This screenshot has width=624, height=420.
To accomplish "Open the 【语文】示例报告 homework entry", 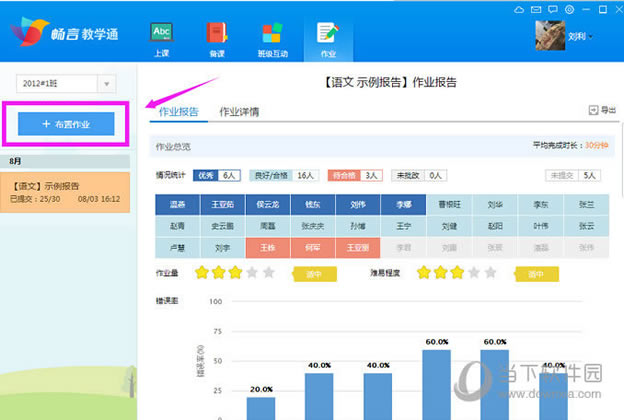I will point(65,192).
